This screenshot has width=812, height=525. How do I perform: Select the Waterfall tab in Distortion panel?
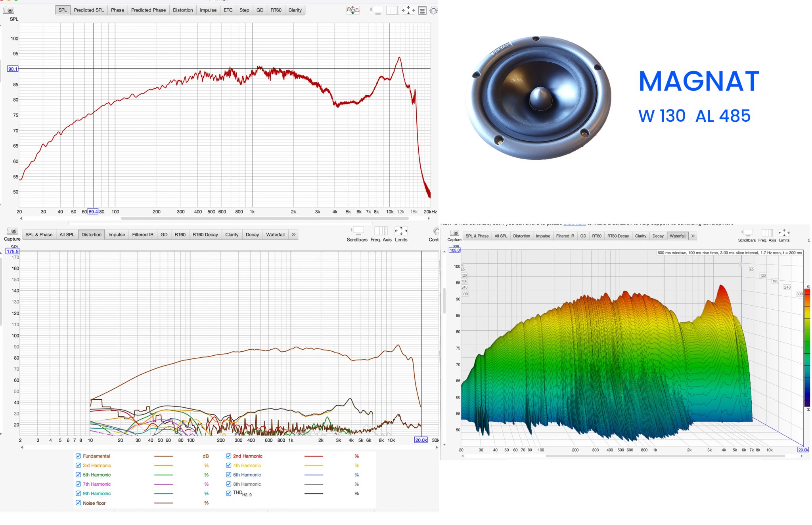point(275,235)
